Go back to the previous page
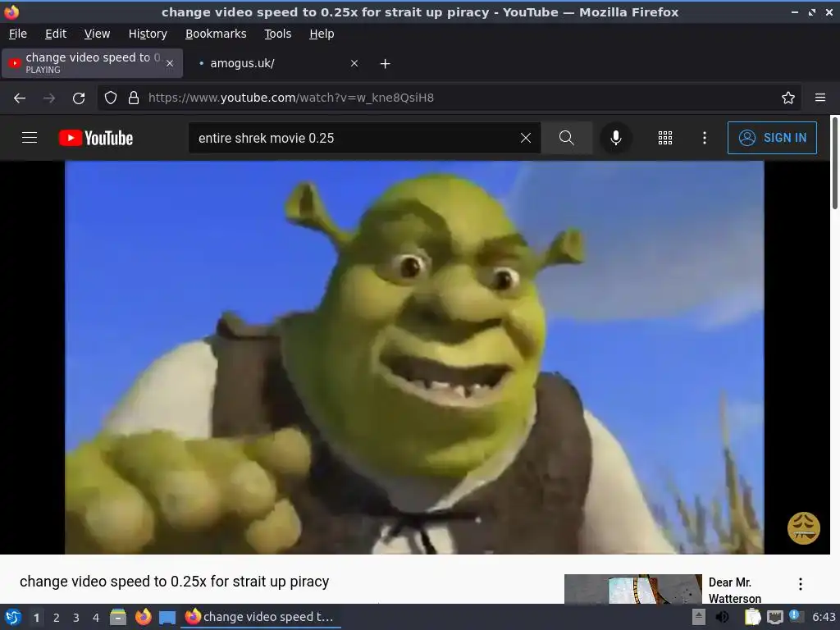The width and height of the screenshot is (840, 630). (20, 98)
